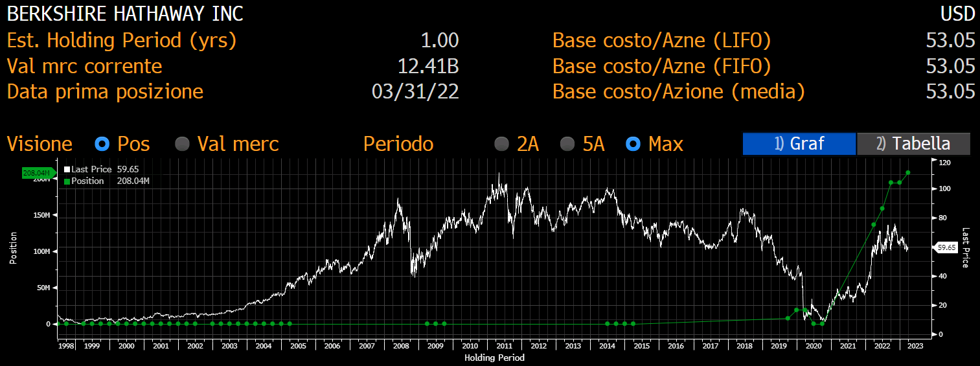Click the 2008 year on the axis
Viewport: 980px width, 366px height.
click(x=401, y=346)
